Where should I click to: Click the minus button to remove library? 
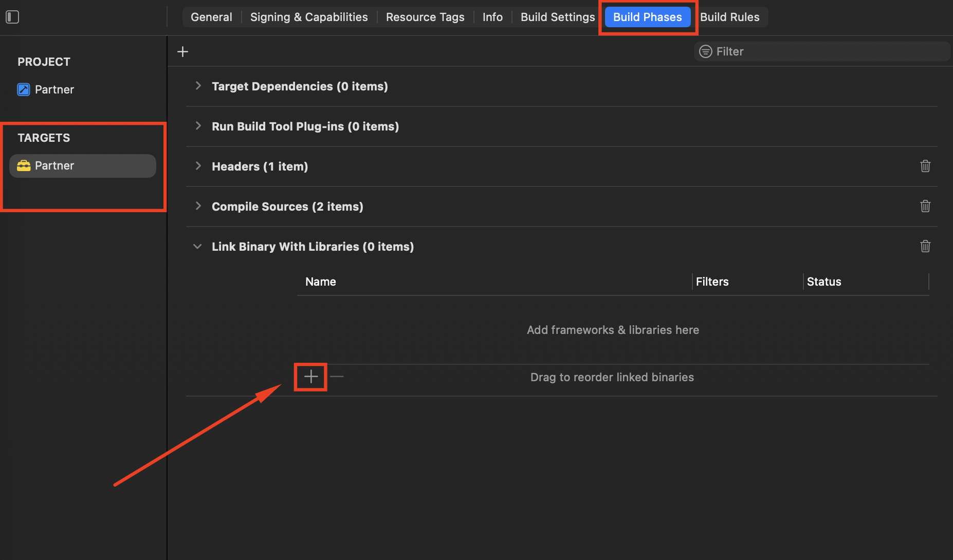pos(337,377)
